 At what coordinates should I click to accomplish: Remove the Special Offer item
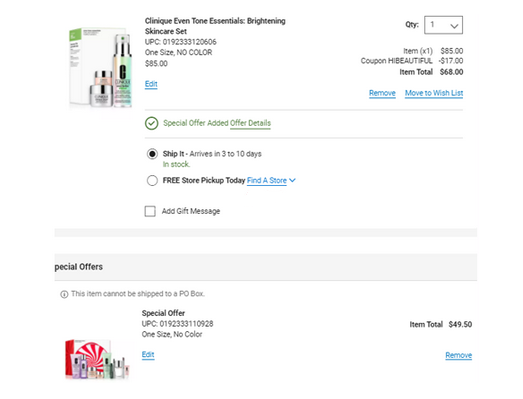(x=459, y=355)
